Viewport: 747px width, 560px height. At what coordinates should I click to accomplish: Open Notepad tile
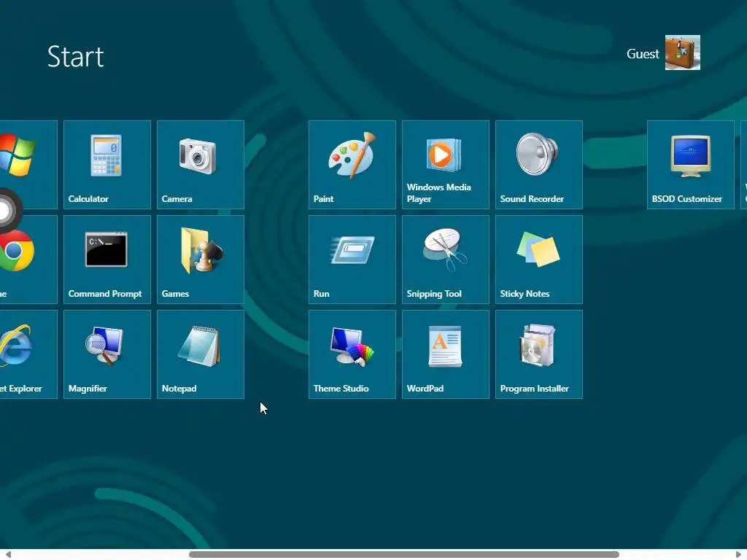click(x=201, y=354)
